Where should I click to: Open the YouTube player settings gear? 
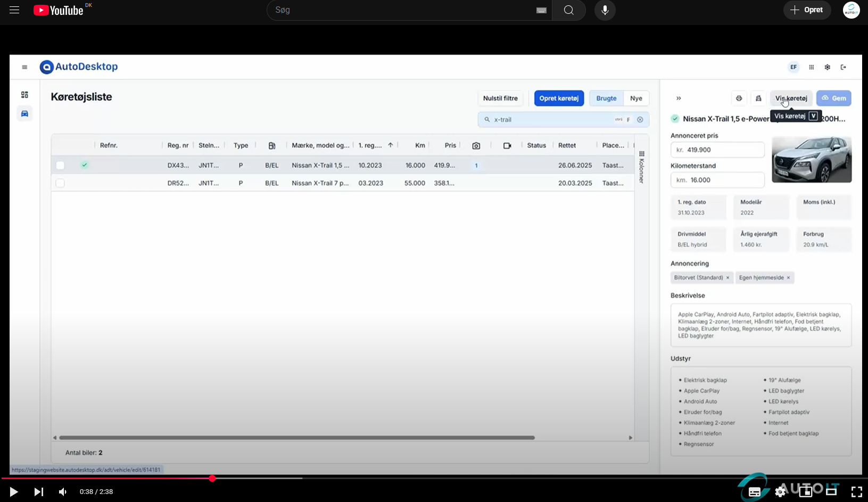tap(781, 492)
